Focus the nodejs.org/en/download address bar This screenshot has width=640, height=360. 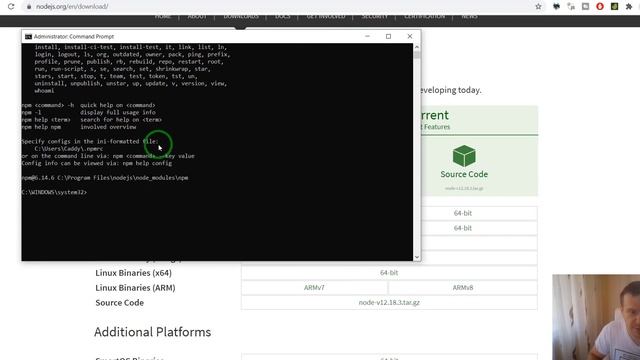pyautogui.click(x=72, y=7)
